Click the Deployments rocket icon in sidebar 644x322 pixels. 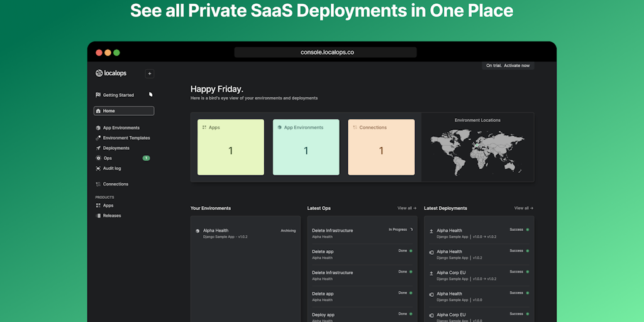[x=98, y=148]
